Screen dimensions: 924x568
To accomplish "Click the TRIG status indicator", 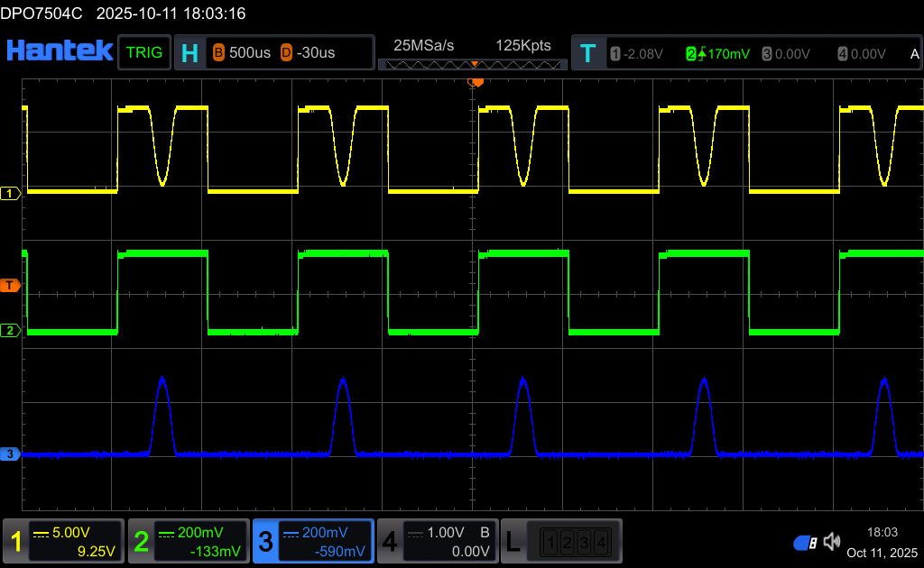I will (x=144, y=52).
